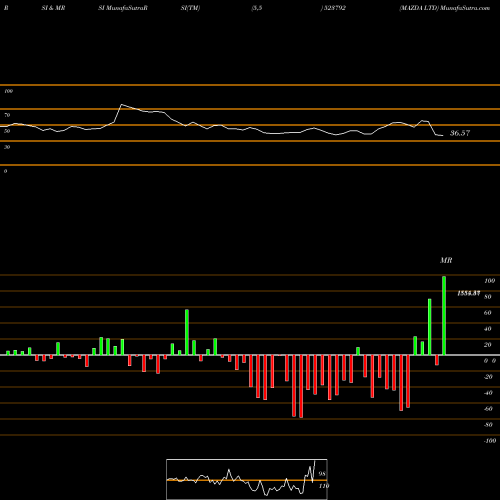
Task: Click the 'SI & MR' header text
Action: [53, 8]
